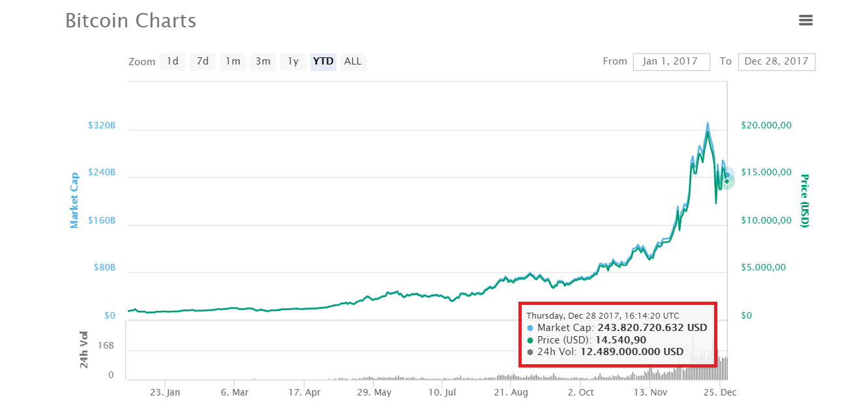
Task: Select the 1m zoom range
Action: point(233,61)
